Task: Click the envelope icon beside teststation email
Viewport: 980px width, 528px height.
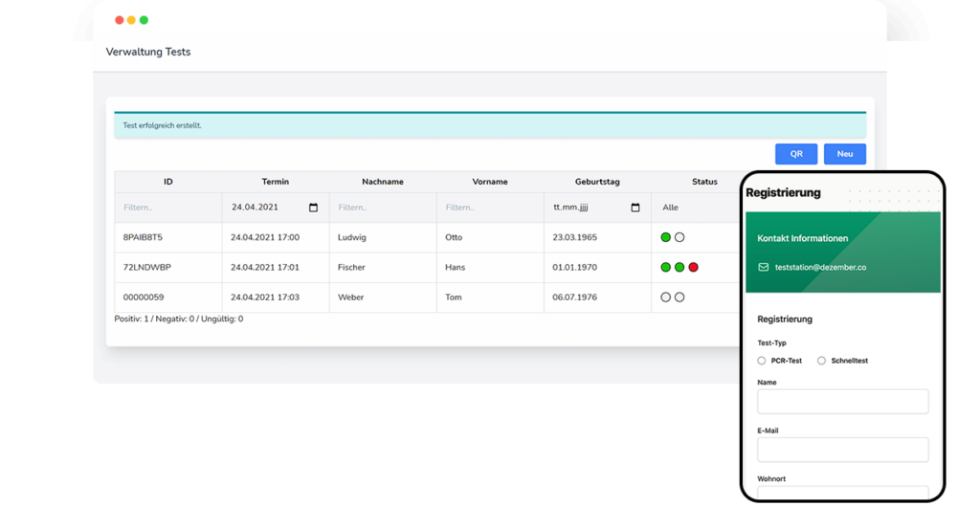Action: 763,268
